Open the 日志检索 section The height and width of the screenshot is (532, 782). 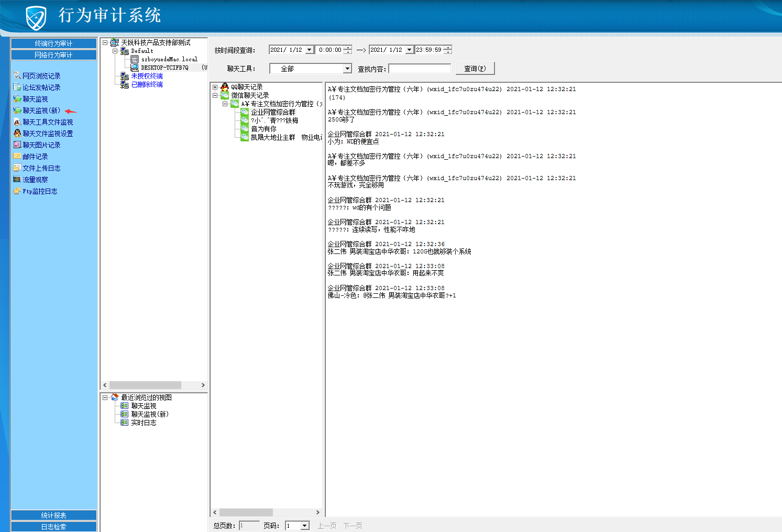(x=53, y=527)
